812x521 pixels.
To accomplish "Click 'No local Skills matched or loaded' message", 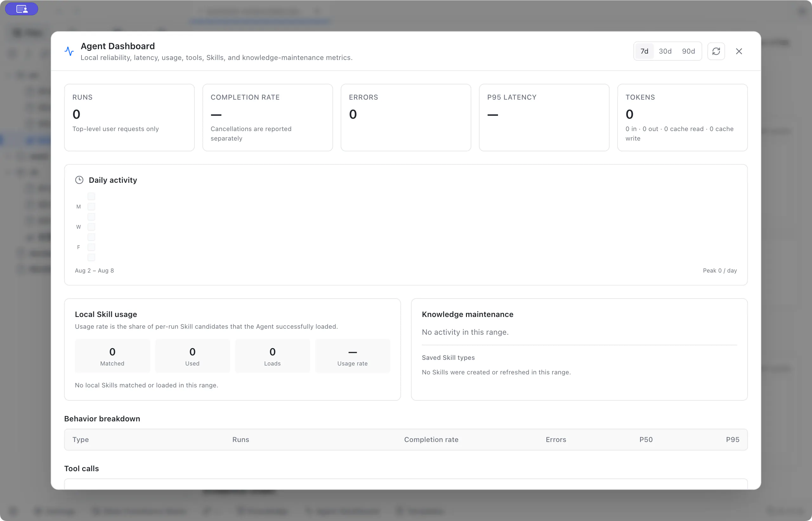I will pyautogui.click(x=147, y=385).
